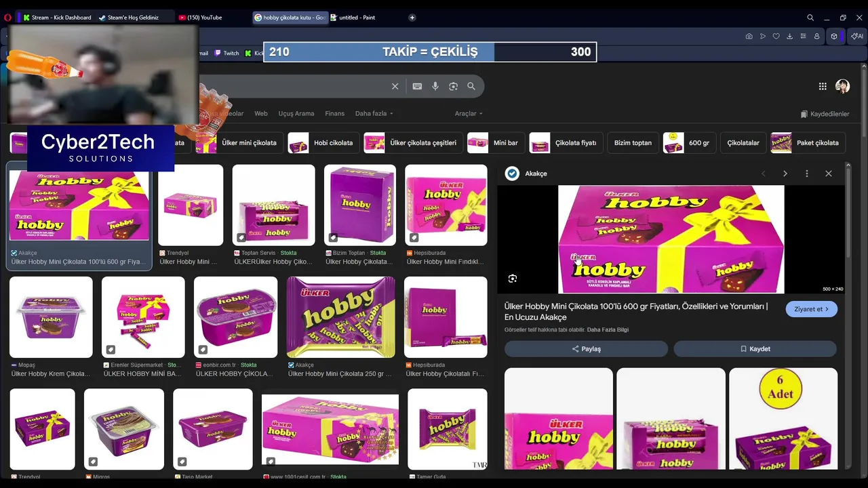Viewport: 868px width, 488px height.
Task: Submit search with magnifier icon
Action: (471, 86)
